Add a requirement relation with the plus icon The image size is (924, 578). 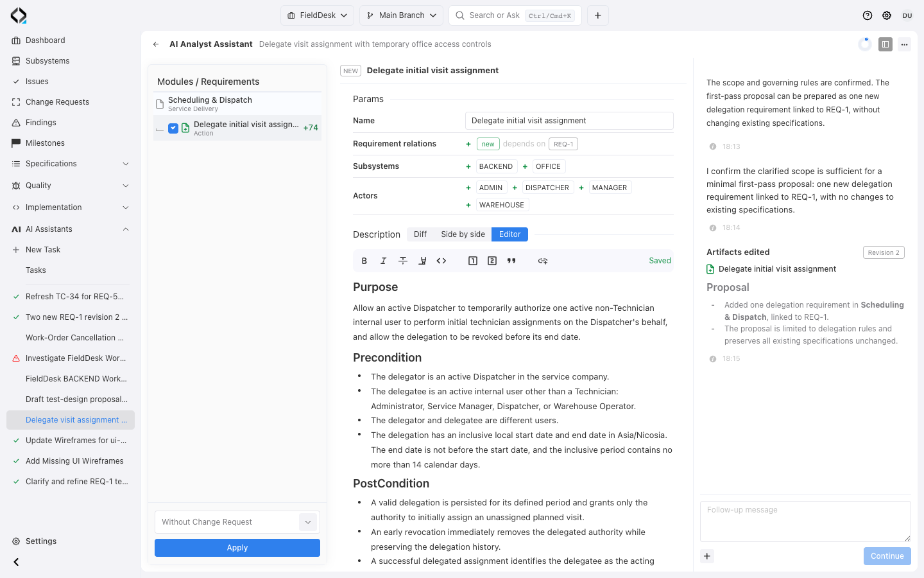468,144
